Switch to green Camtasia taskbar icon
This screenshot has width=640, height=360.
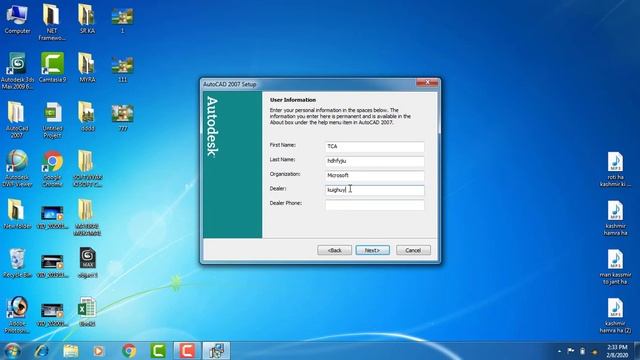click(x=158, y=351)
